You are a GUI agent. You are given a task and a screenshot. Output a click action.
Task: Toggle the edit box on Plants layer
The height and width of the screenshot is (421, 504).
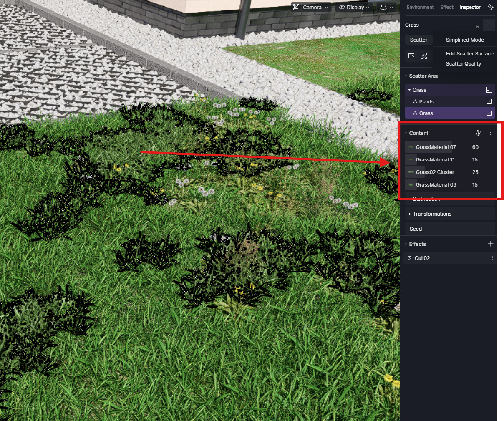489,101
